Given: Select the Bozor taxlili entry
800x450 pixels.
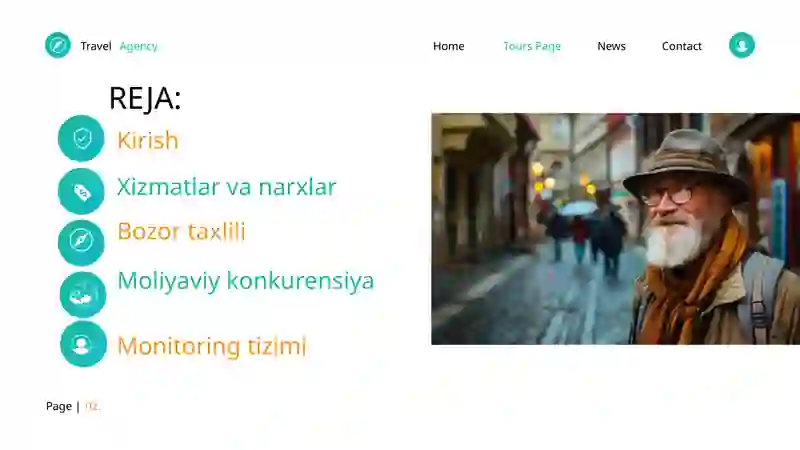Looking at the screenshot, I should pos(181,232).
